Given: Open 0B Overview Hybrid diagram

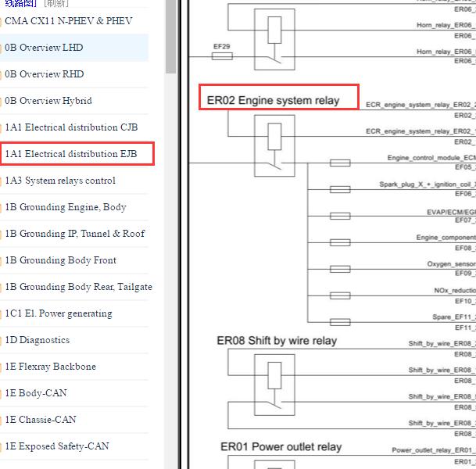Looking at the screenshot, I should pos(48,101).
